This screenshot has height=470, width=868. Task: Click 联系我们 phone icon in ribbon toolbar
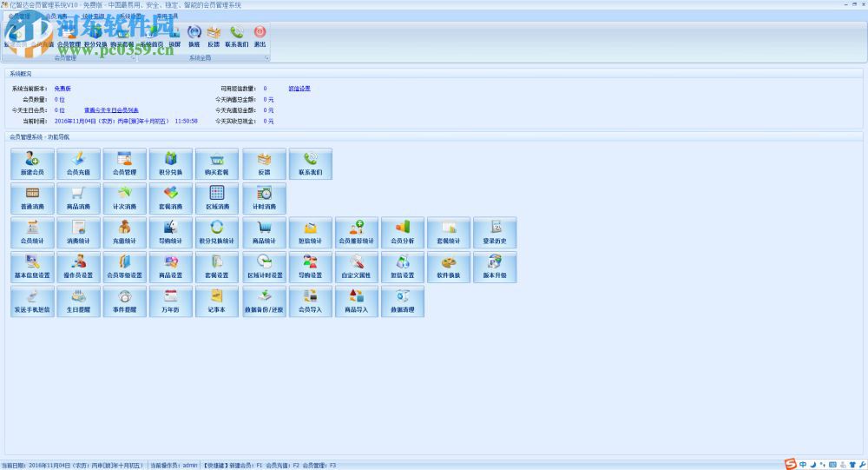click(236, 36)
